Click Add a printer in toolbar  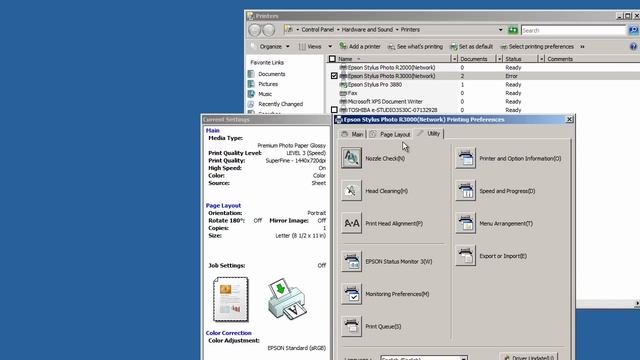click(x=360, y=47)
